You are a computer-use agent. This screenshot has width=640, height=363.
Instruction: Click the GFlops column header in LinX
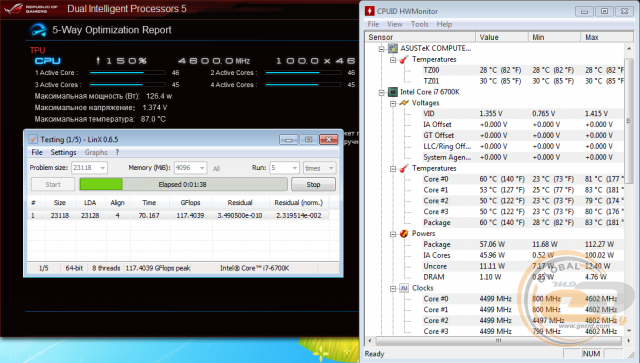tap(190, 203)
